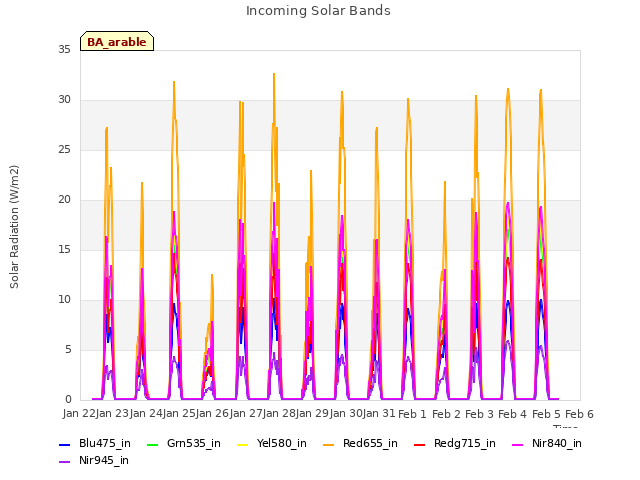Click the Blu475_in legend label
Image resolution: width=640 pixels, height=480 pixels.
click(105, 443)
